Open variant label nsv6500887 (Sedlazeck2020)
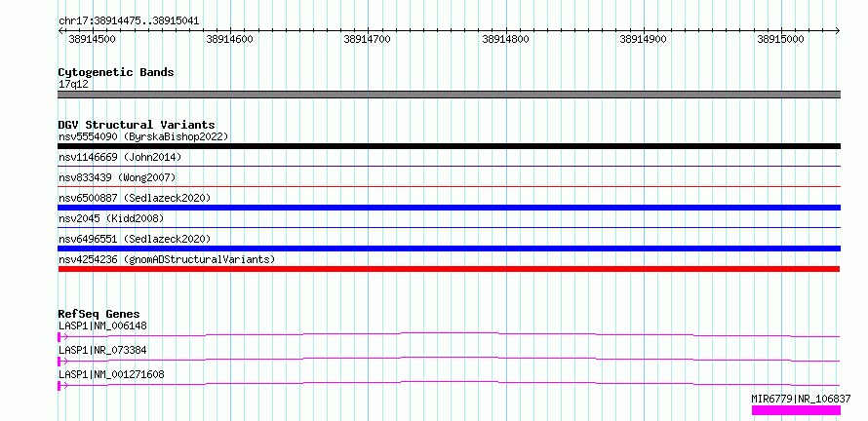This screenshot has width=868, height=421. (135, 198)
